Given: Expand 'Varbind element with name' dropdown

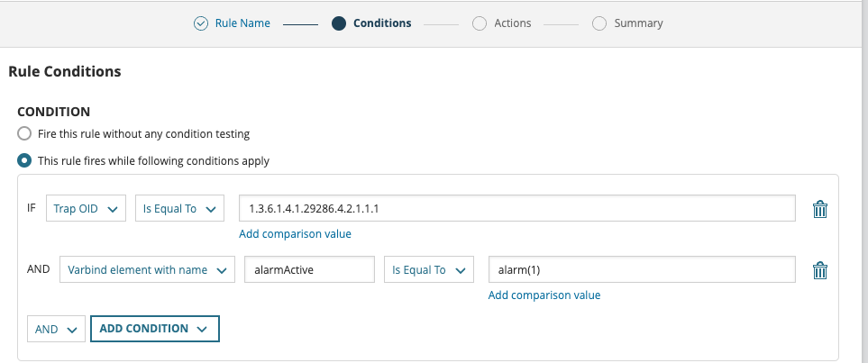Looking at the screenshot, I should tap(146, 269).
